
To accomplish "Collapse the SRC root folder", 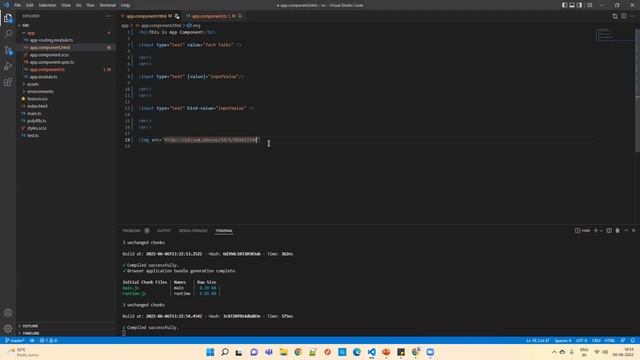I will tap(25, 25).
